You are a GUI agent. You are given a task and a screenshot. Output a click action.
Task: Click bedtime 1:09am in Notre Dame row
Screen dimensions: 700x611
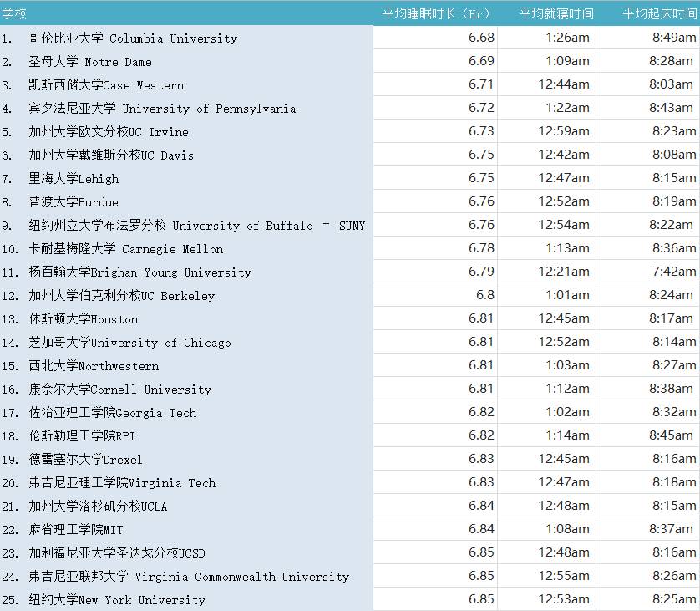(x=567, y=60)
